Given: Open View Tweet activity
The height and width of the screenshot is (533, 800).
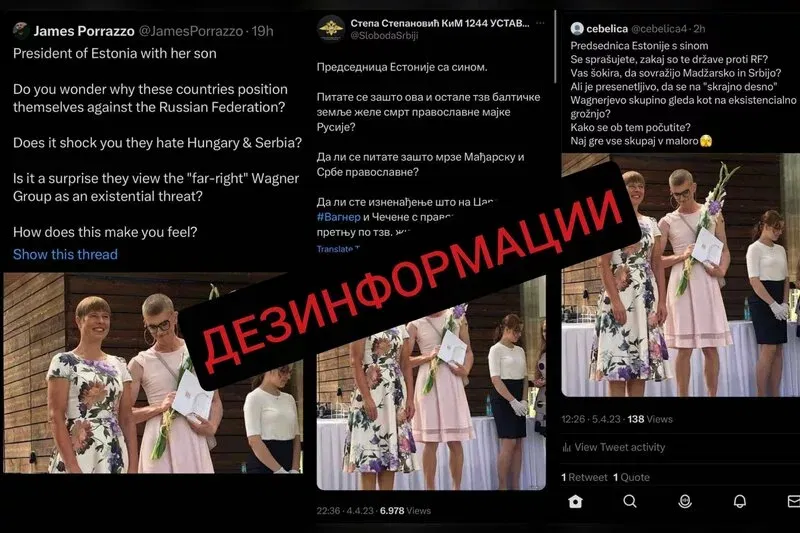Looking at the screenshot, I should (619, 447).
